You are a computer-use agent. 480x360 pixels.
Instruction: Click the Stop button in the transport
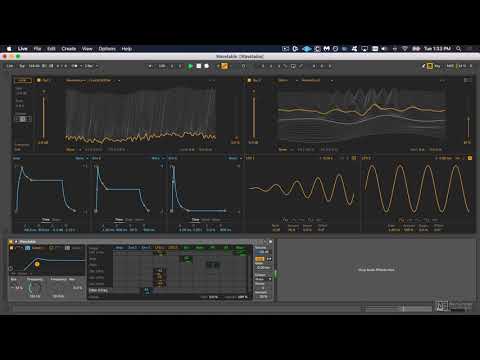tap(199, 66)
